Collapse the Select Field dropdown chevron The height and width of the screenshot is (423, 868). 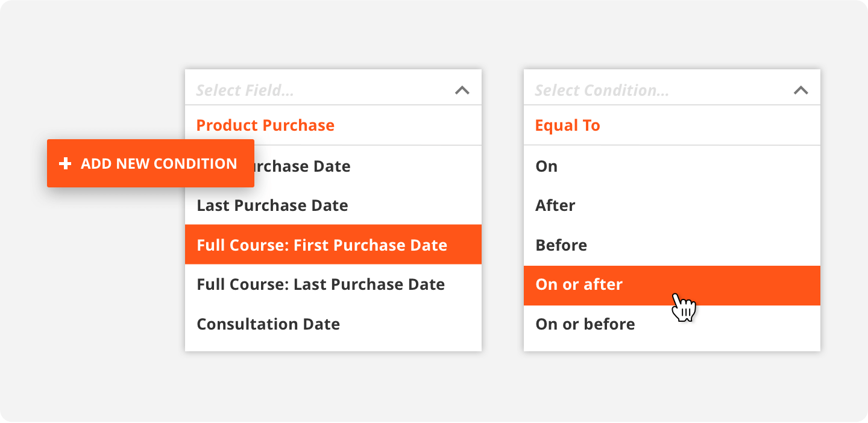(x=463, y=90)
